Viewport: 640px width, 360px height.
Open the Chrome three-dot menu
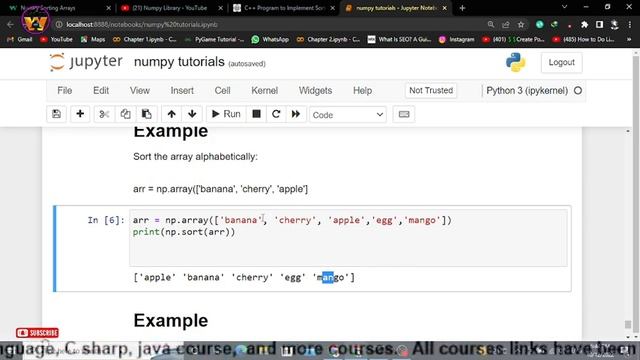coord(630,24)
